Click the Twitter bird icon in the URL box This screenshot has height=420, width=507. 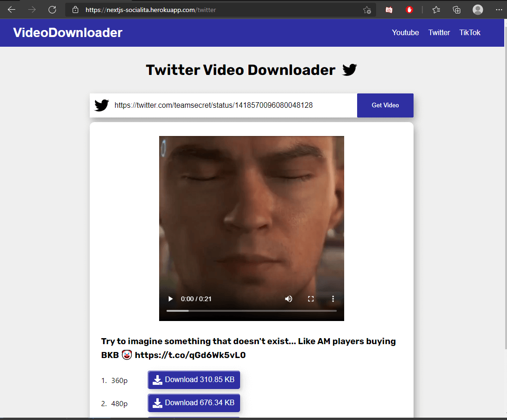coord(101,105)
